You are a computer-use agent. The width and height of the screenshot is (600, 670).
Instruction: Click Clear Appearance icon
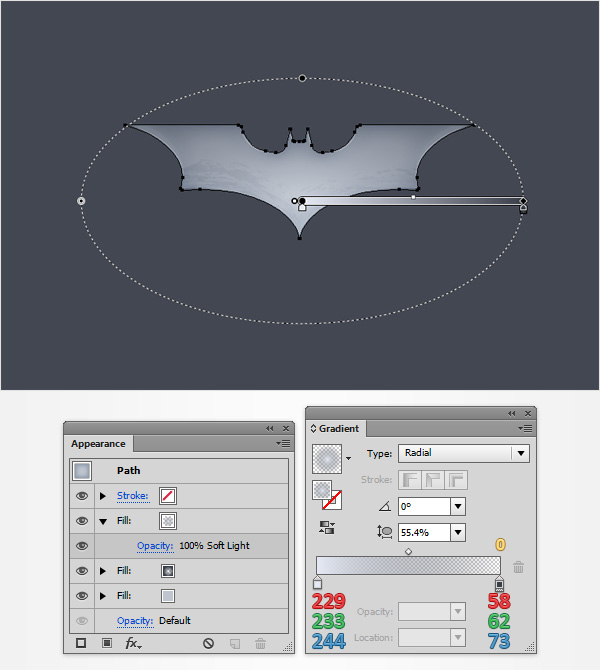point(208,643)
